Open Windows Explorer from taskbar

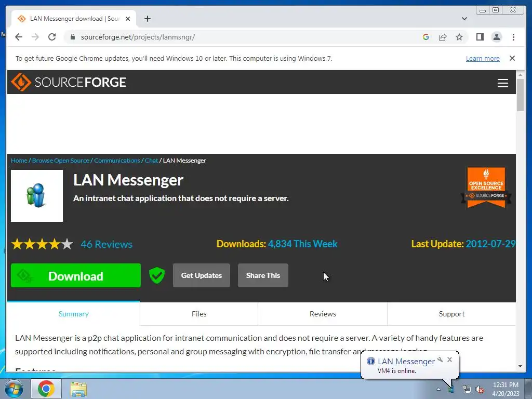78,389
